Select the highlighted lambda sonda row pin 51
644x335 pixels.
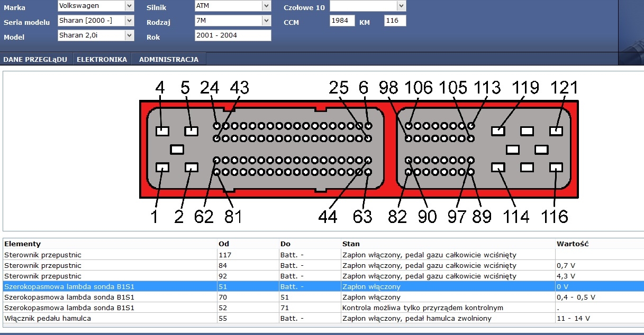click(323, 286)
